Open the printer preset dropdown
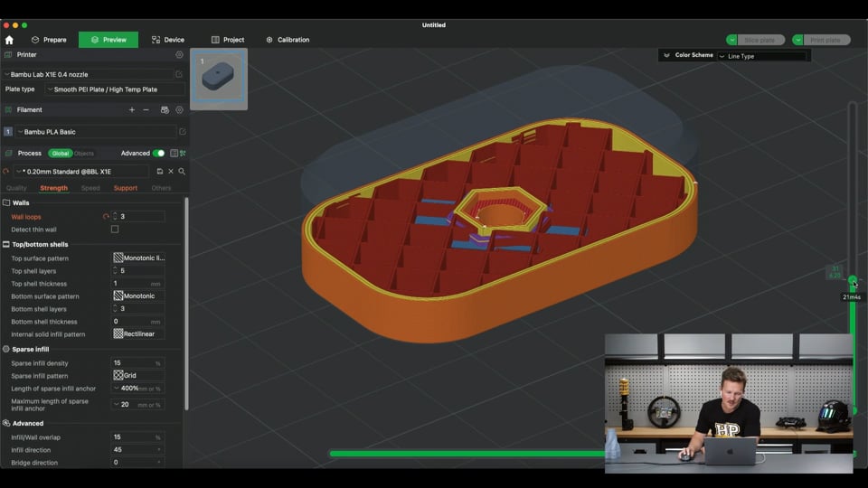This screenshot has height=488, width=868. (x=89, y=74)
